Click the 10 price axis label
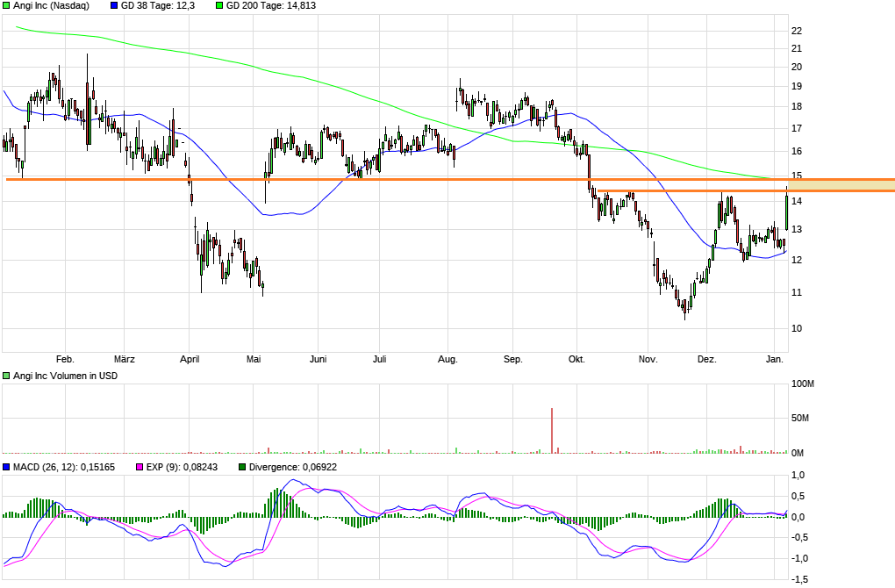 coord(797,329)
